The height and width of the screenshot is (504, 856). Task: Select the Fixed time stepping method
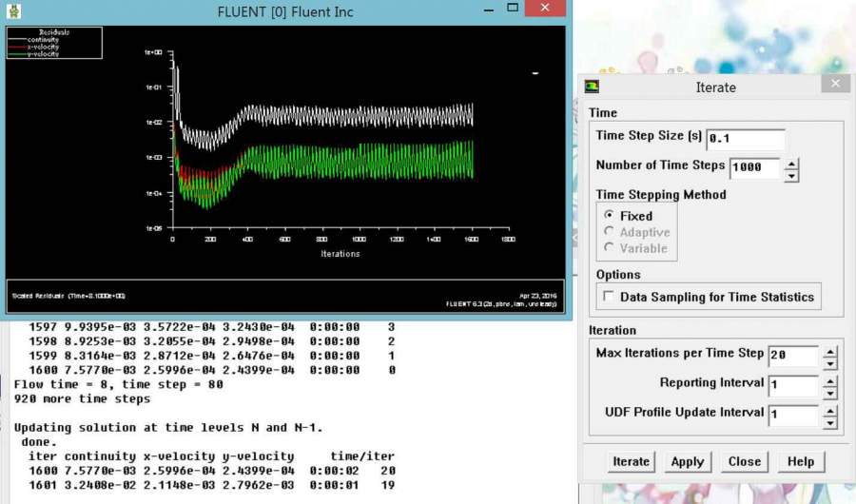pos(609,215)
